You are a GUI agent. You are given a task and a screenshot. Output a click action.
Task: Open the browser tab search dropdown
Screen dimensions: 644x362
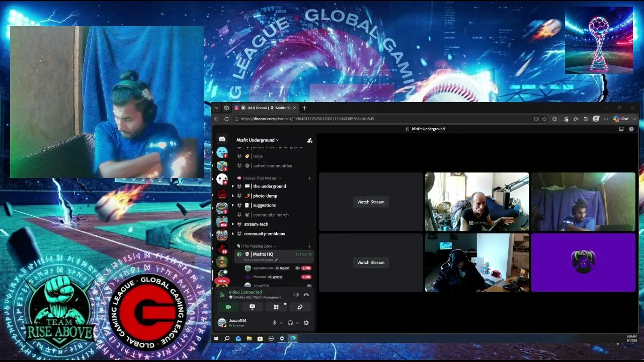coord(216,108)
